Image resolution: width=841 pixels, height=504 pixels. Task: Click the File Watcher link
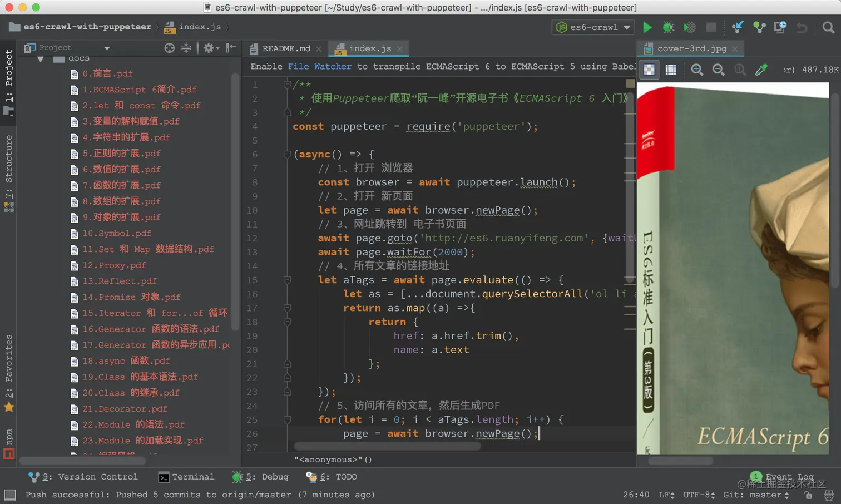319,66
